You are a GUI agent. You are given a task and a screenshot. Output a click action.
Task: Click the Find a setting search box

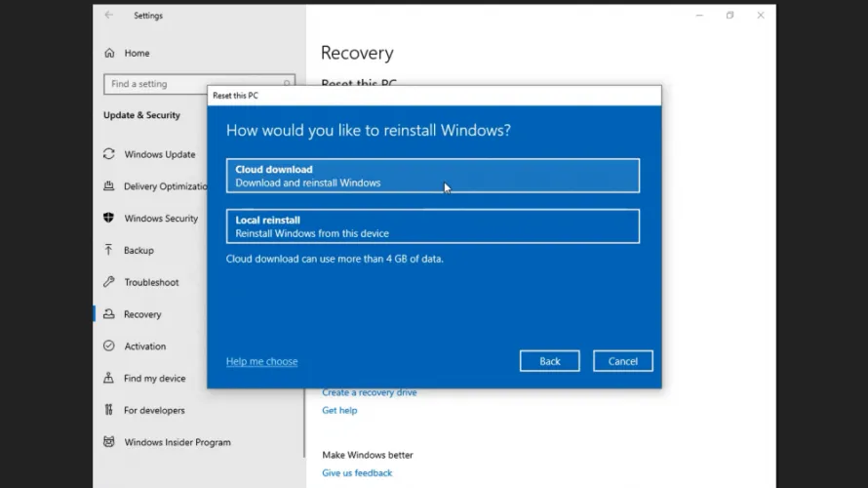193,84
